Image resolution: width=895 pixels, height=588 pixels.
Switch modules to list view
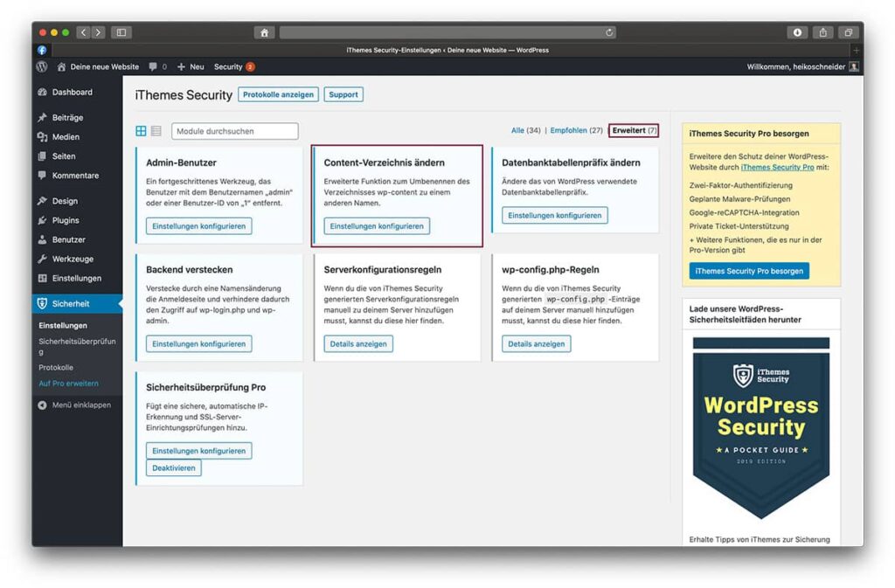[157, 129]
